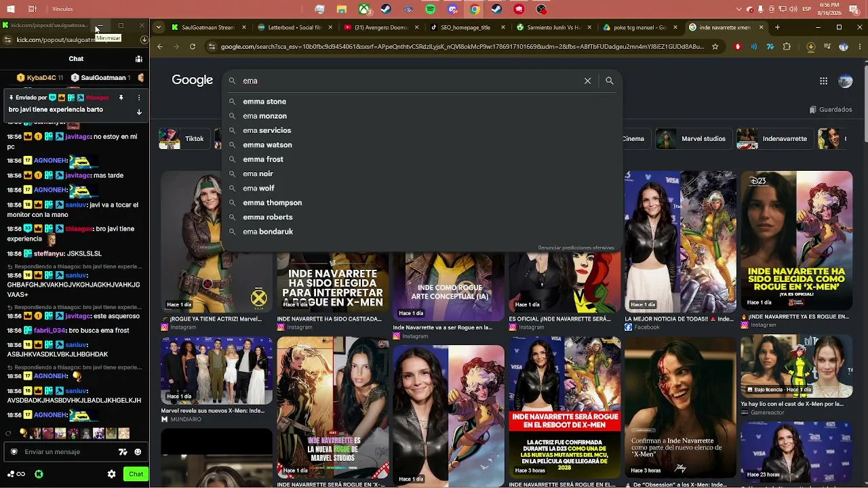868x488 pixels.
Task: Click "Denunciar predicciones ofensivas" link
Action: coord(576,248)
